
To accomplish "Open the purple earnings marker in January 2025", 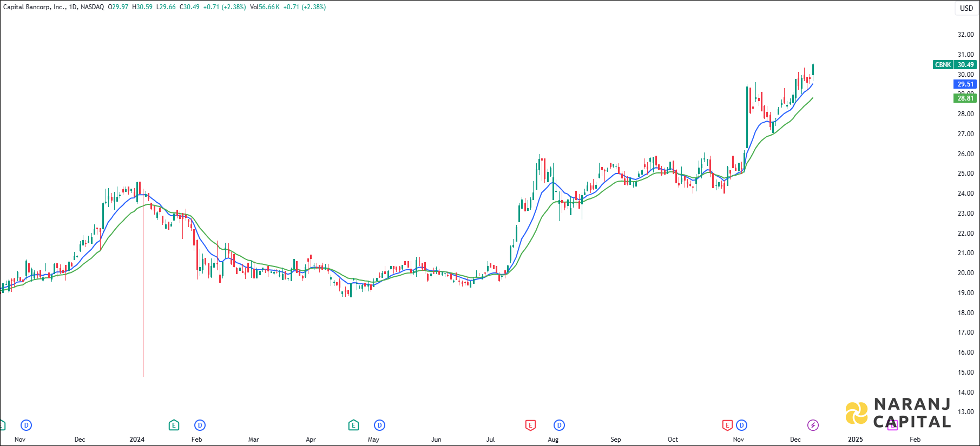I will 892,425.
